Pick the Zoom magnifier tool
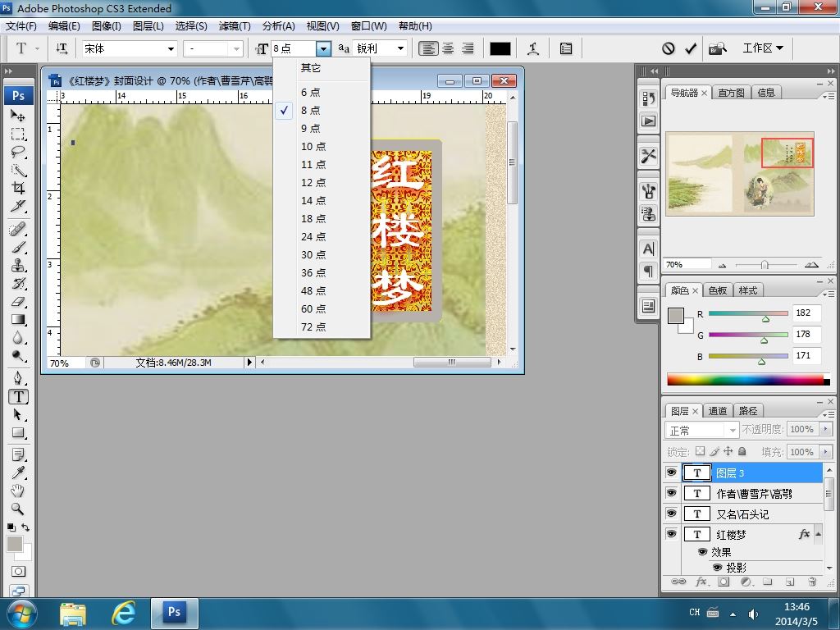Viewport: 840px width, 630px height. tap(18, 509)
